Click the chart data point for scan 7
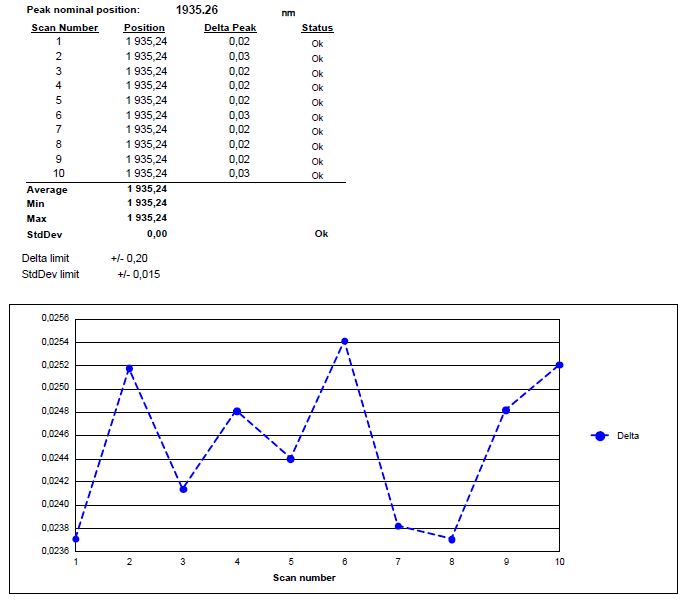Screen dimensions: 691x609 [398, 527]
